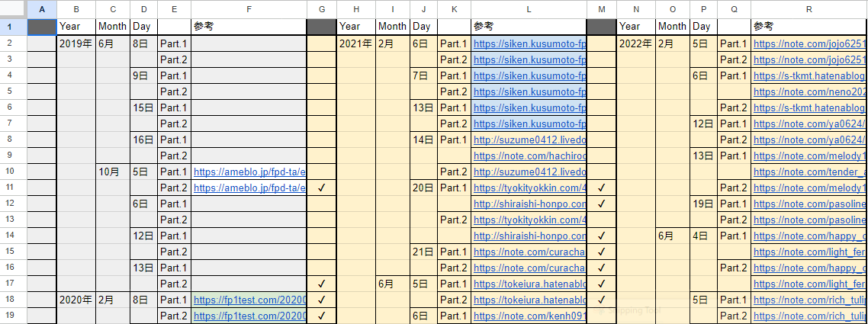
Task: Open the ameblo.jp link in row 10
Action: click(x=249, y=172)
